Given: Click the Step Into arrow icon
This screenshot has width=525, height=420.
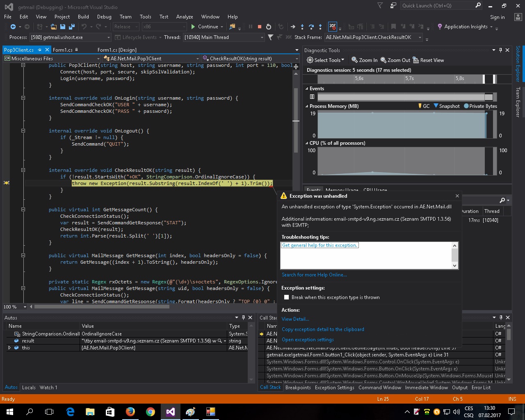Looking at the screenshot, I should pos(302,27).
